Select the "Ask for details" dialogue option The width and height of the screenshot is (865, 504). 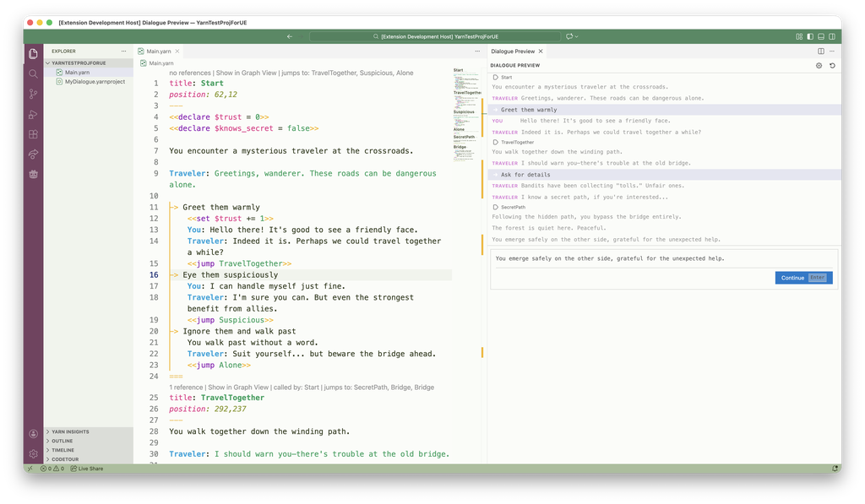(x=524, y=174)
